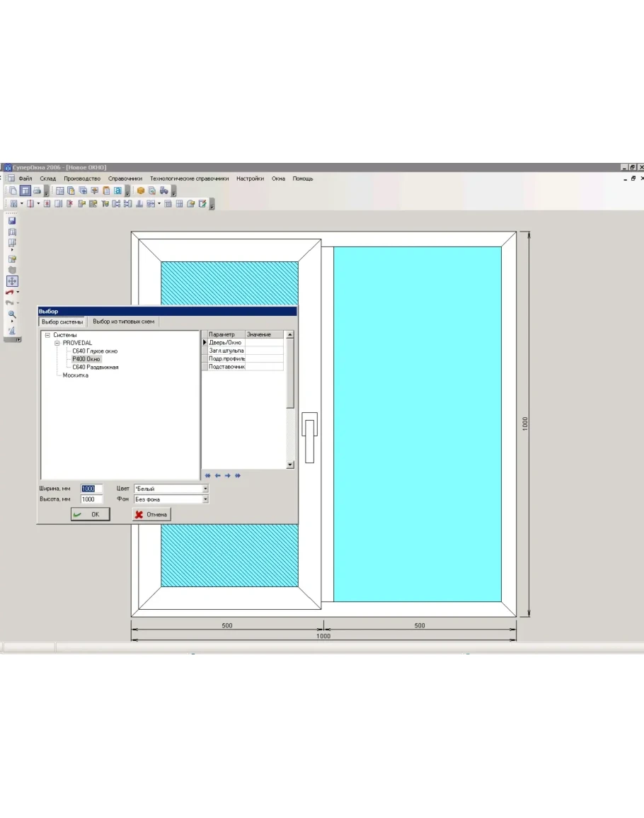Collapse the Системы tree node

[47, 335]
